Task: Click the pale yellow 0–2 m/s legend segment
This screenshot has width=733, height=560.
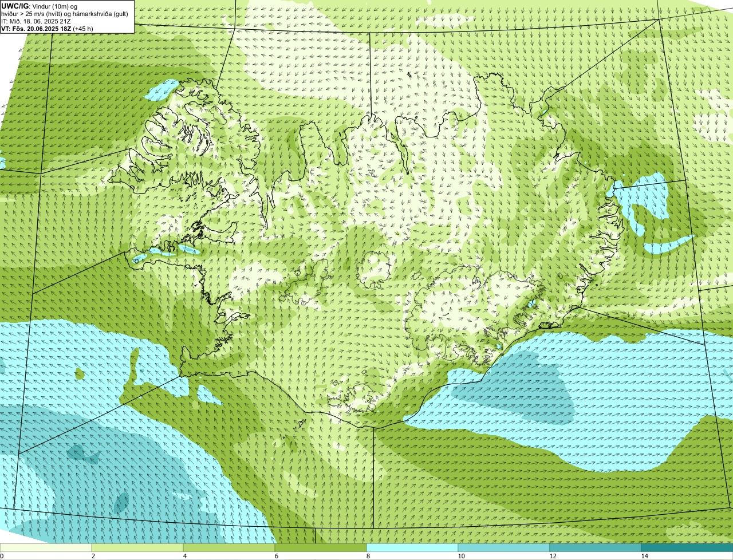Action: point(46,547)
